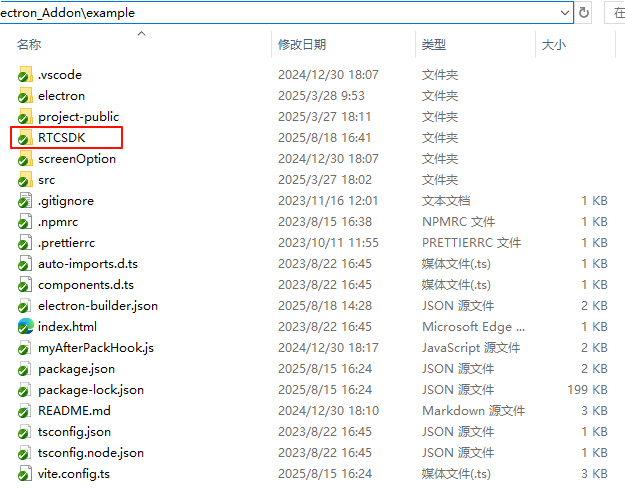Click the electron folder icon

(x=25, y=96)
